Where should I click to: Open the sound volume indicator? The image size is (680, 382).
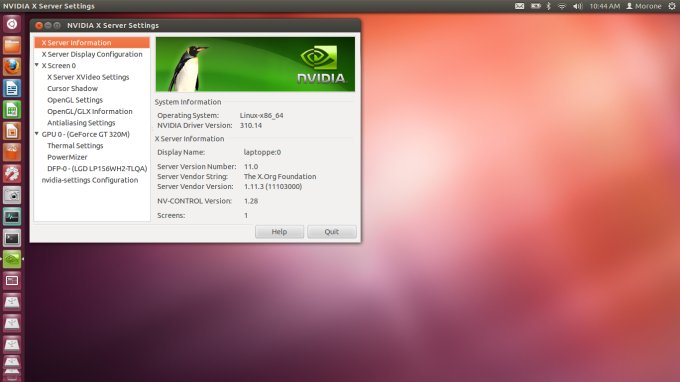(577, 6)
